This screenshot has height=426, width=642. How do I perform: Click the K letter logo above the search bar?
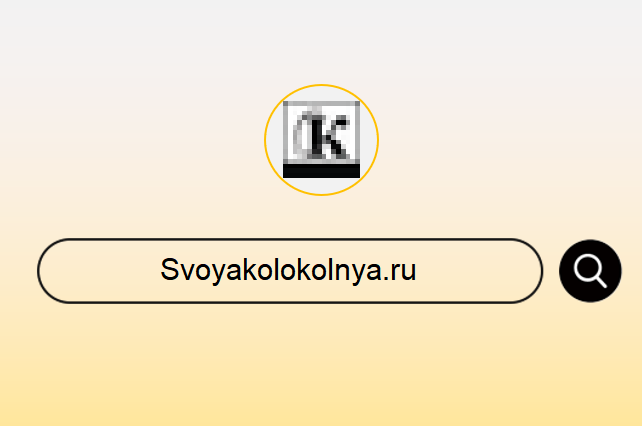pos(321,139)
